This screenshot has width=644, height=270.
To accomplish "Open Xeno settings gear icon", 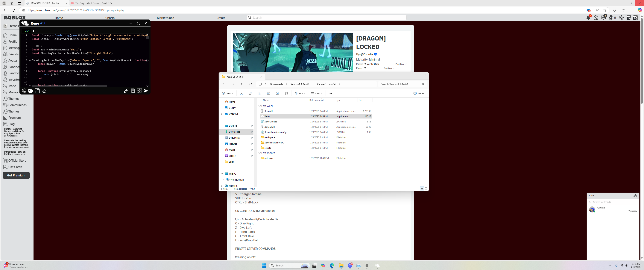I will [24, 91].
